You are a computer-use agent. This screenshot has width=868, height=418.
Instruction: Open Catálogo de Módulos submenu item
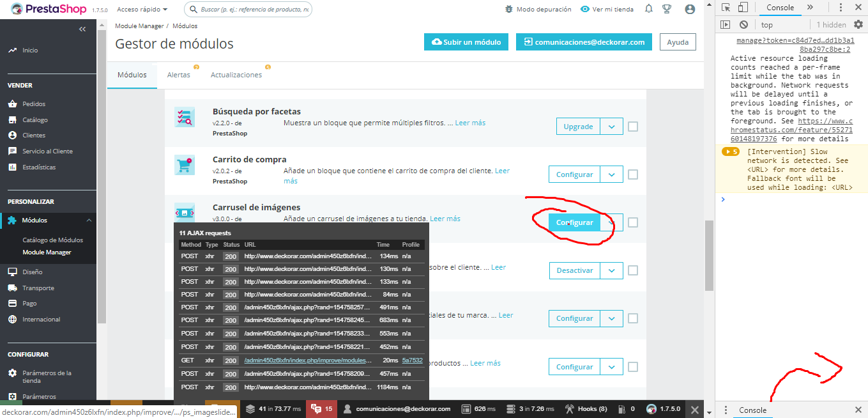(53, 240)
